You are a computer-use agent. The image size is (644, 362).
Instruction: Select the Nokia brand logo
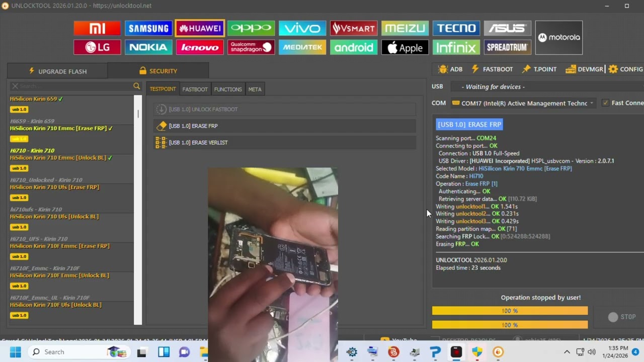pos(148,47)
